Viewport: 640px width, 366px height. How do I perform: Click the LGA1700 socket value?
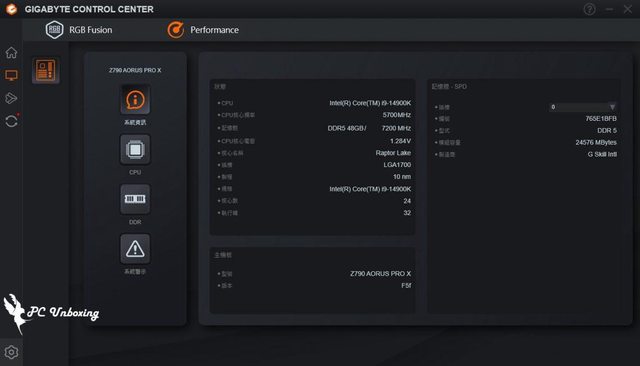(x=397, y=165)
